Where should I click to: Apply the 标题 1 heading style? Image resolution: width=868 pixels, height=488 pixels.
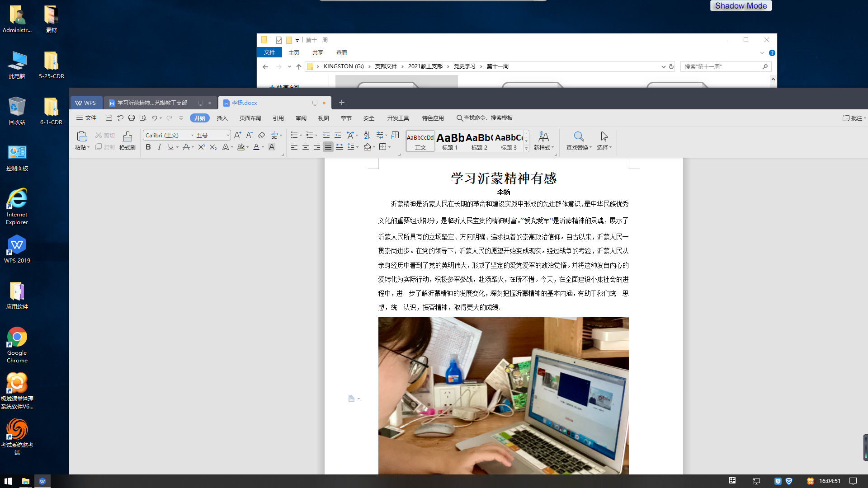[x=450, y=141]
